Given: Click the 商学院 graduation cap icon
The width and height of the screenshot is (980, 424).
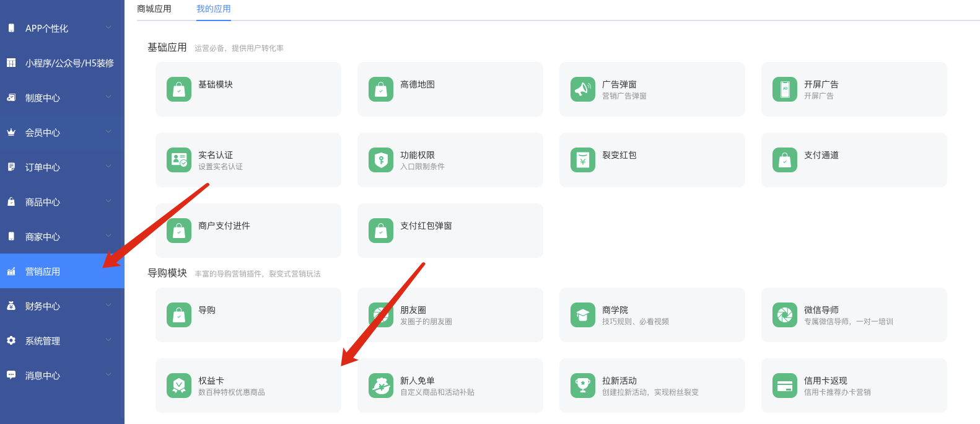Looking at the screenshot, I should (x=583, y=315).
